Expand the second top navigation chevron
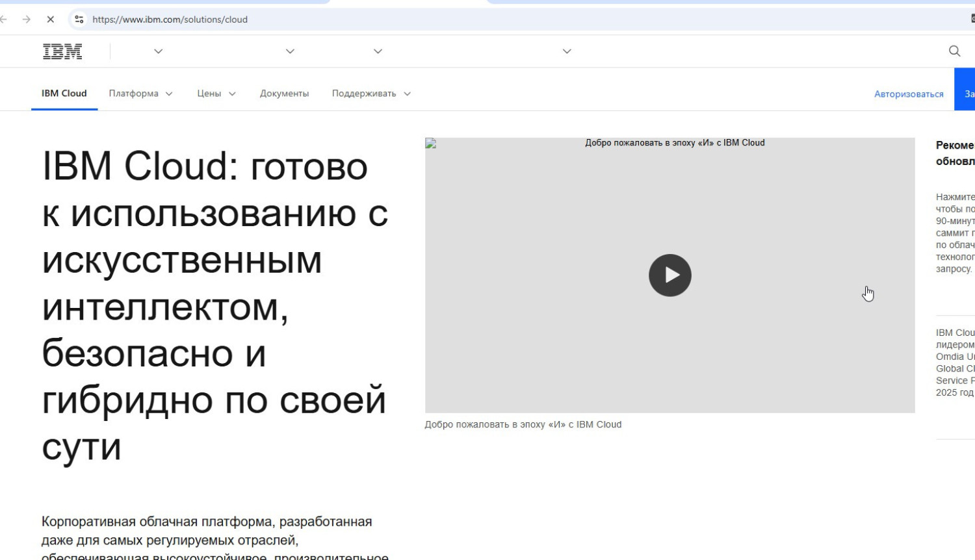Image resolution: width=975 pixels, height=560 pixels. click(290, 51)
